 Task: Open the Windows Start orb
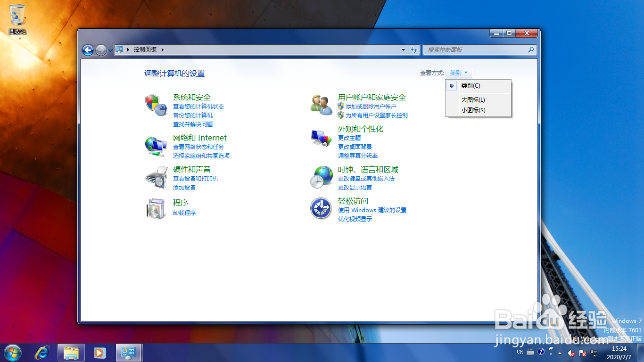(x=12, y=353)
